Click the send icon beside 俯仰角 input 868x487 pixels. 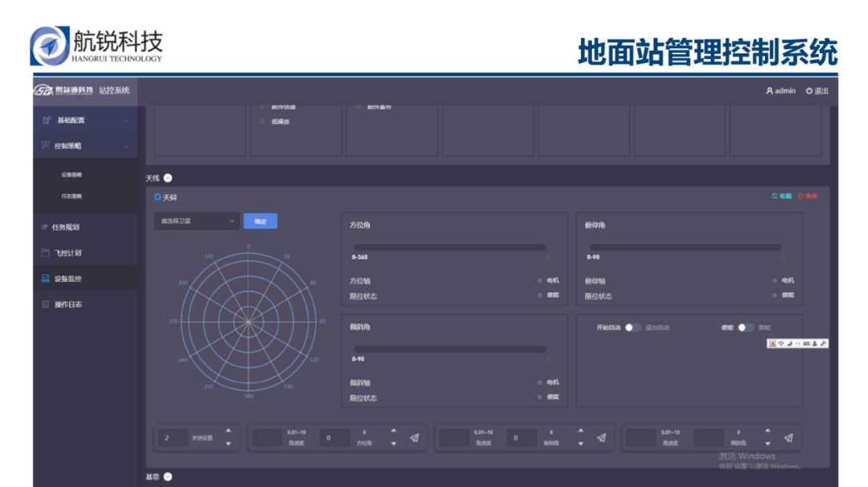tap(601, 438)
